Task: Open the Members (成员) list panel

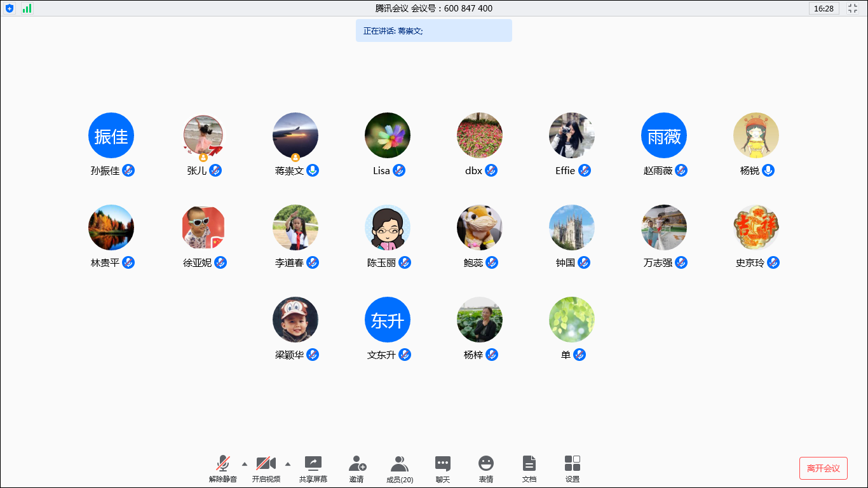Action: tap(400, 469)
